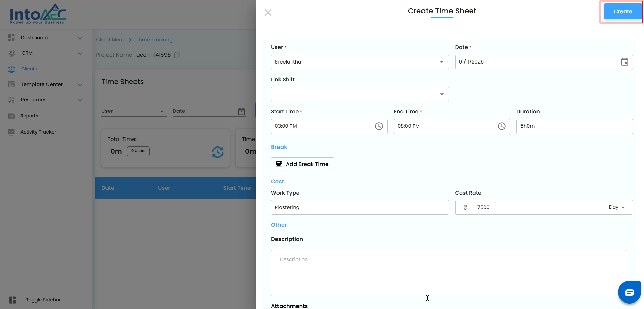
Task: Change the Cost Rate Day unit dropdown
Action: click(x=616, y=207)
